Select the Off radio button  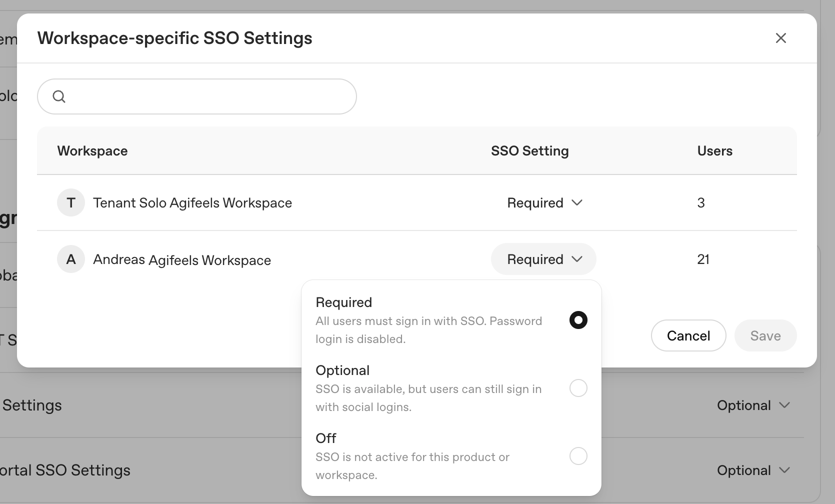pos(578,456)
